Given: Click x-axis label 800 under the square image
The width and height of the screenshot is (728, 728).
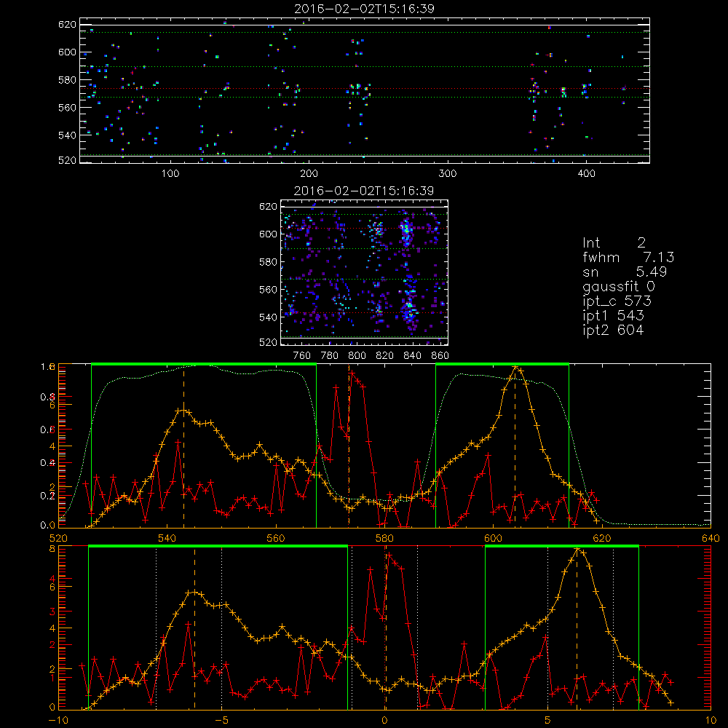Looking at the screenshot, I should (x=357, y=356).
